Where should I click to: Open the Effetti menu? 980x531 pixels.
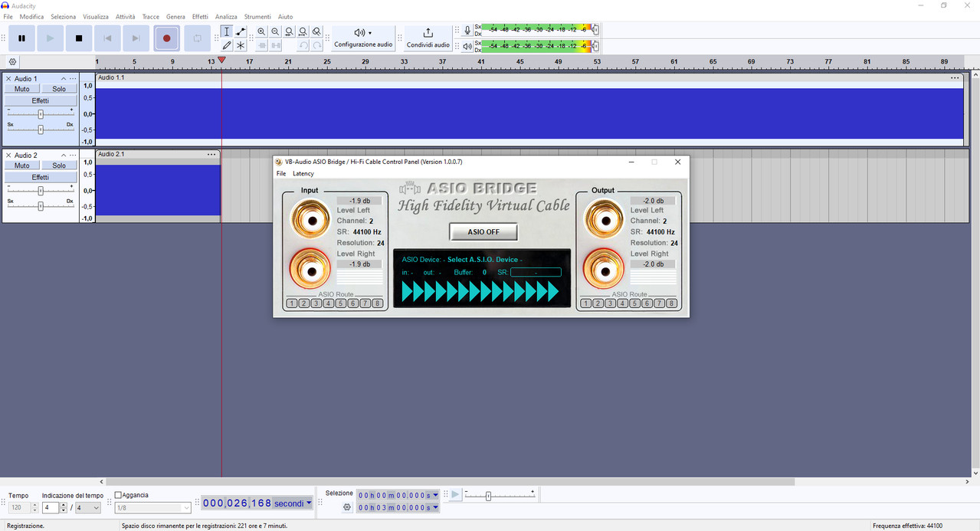[x=200, y=17]
